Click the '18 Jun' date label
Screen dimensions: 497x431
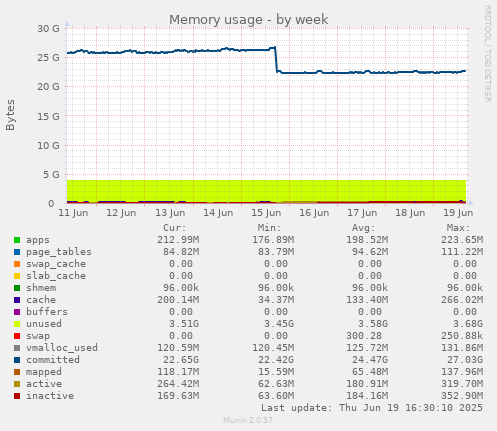(410, 213)
